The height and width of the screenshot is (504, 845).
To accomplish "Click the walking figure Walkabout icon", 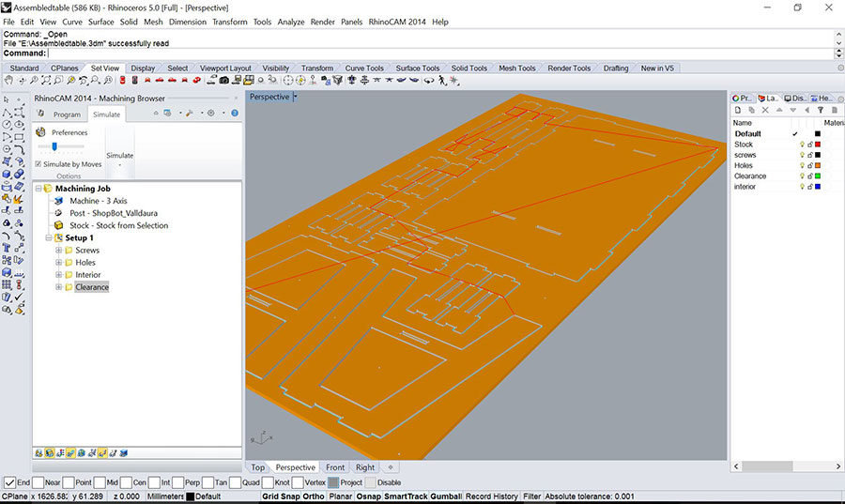I will click(x=442, y=80).
